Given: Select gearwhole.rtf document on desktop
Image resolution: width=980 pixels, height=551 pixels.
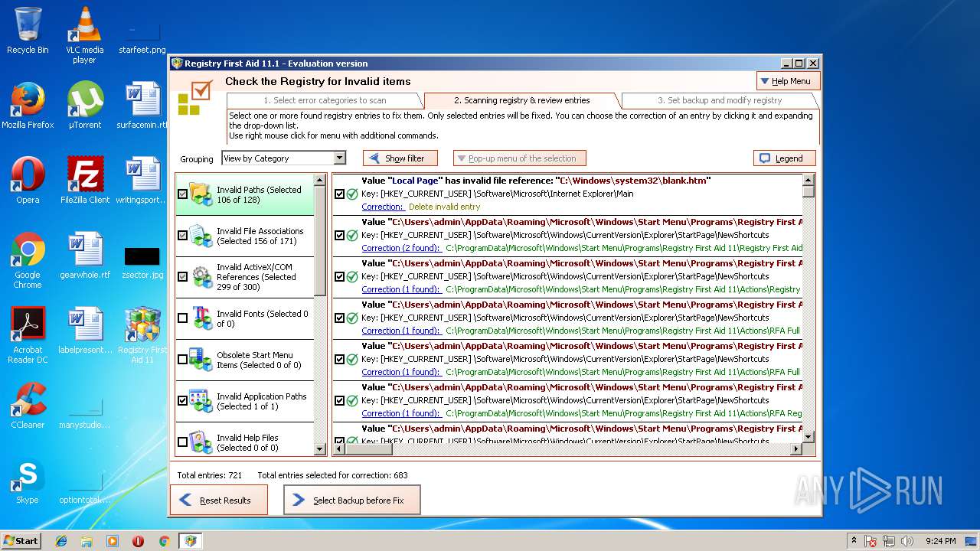Looking at the screenshot, I should point(85,256).
